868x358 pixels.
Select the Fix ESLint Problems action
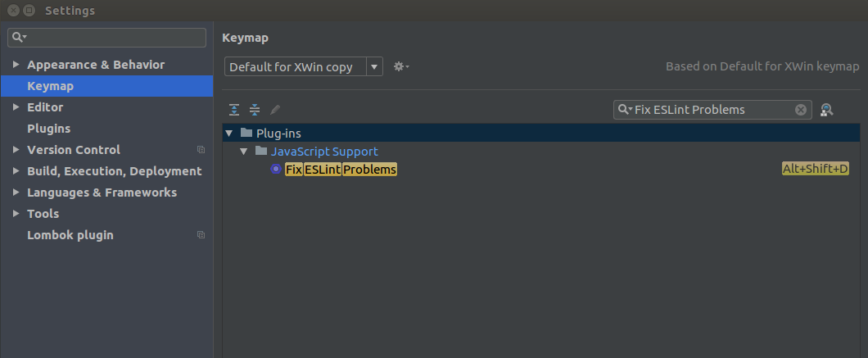(341, 170)
